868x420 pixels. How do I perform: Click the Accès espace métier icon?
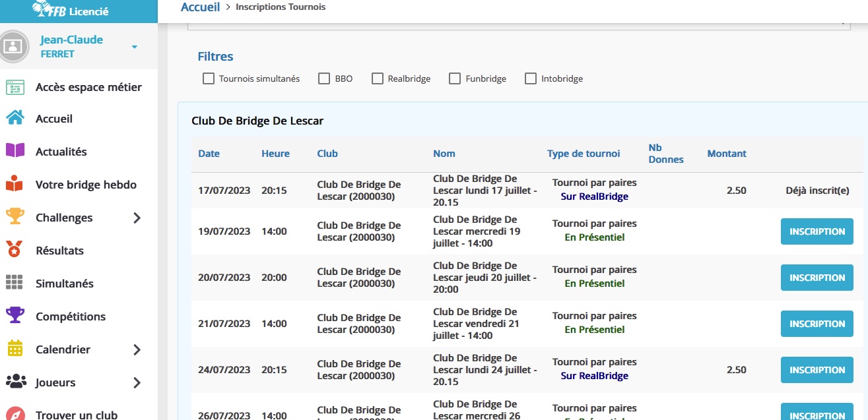click(15, 87)
